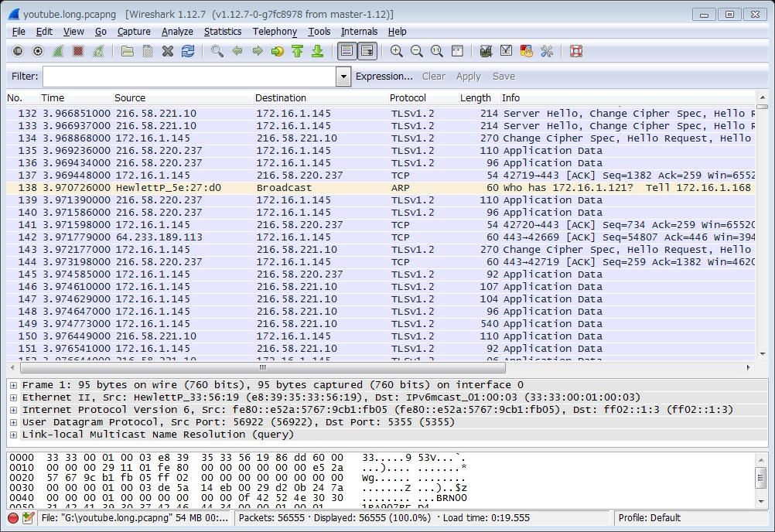Expand Link-local Multicast Name Resolution node

13,435
